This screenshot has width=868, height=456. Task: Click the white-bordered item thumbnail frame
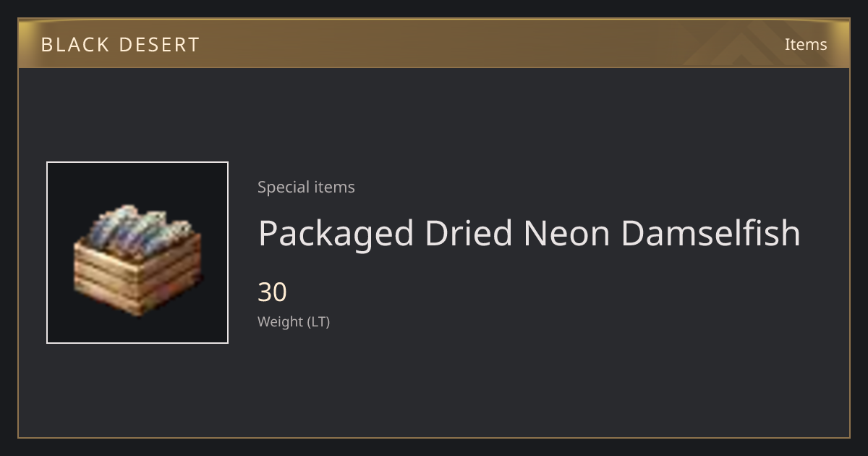tap(137, 253)
